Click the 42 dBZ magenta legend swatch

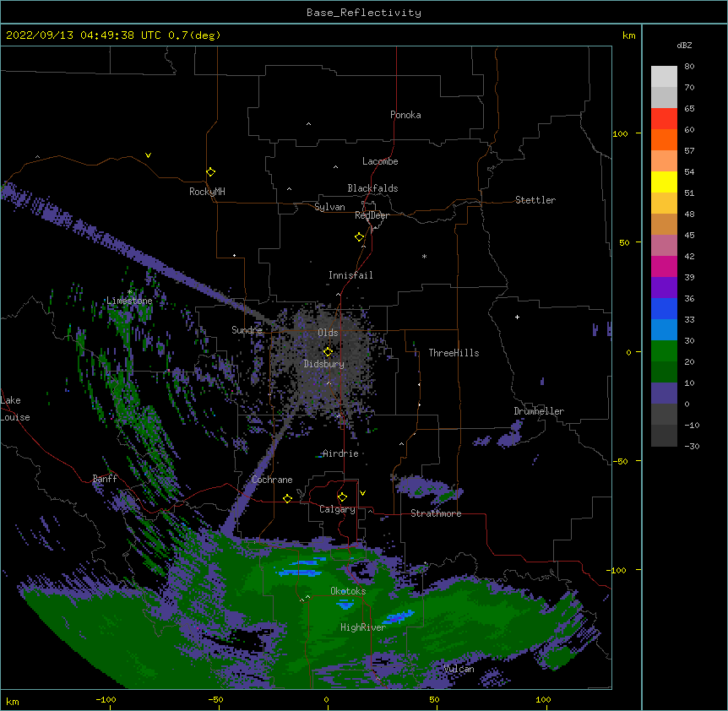(x=664, y=266)
